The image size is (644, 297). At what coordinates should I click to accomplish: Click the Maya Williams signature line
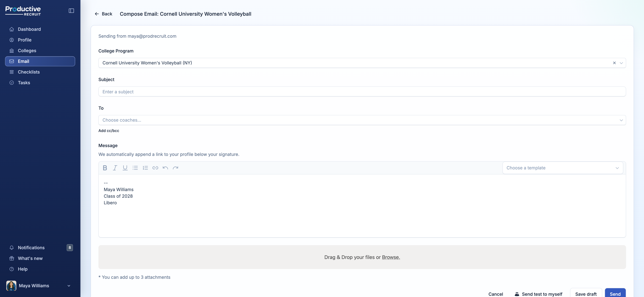tap(119, 190)
